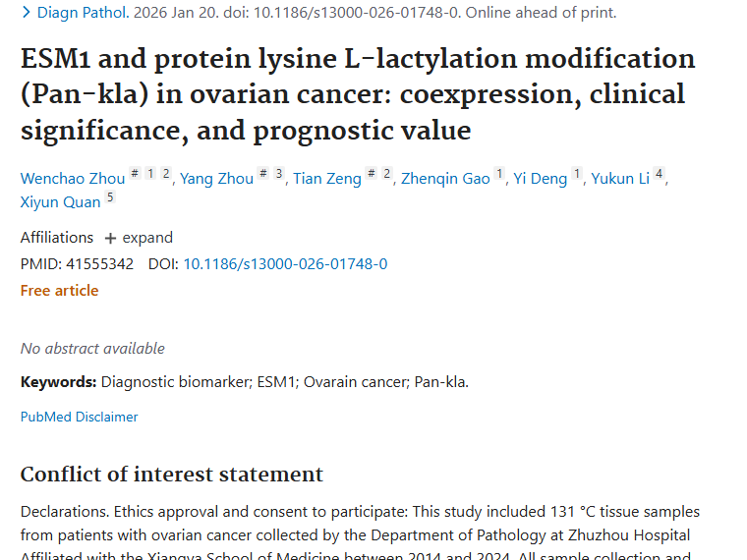747x560 pixels.
Task: Open the PubMed Disclaimer link
Action: (x=80, y=417)
